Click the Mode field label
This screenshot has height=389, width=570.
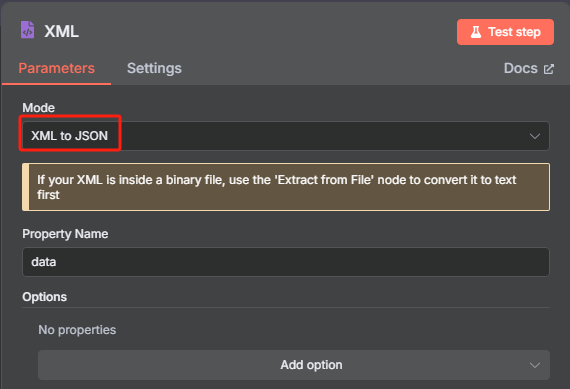39,108
